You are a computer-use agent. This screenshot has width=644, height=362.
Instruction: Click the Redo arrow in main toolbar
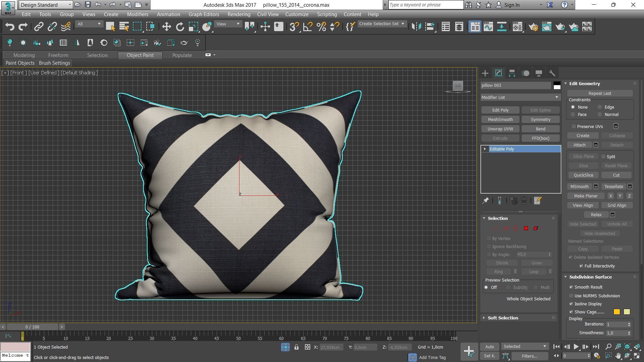(23, 26)
